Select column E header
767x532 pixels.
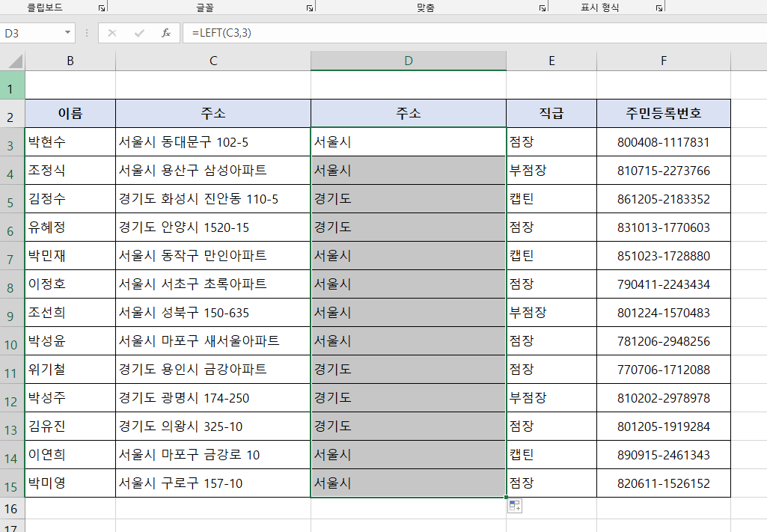[x=551, y=61]
